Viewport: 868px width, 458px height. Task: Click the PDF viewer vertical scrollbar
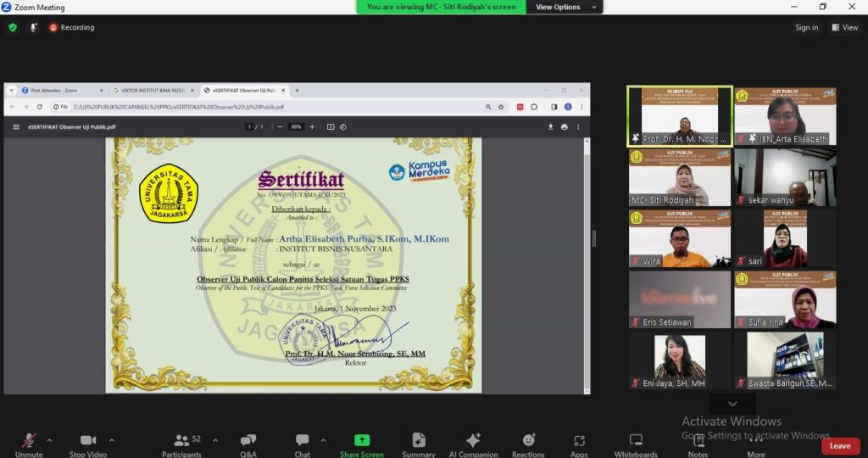[587, 265]
